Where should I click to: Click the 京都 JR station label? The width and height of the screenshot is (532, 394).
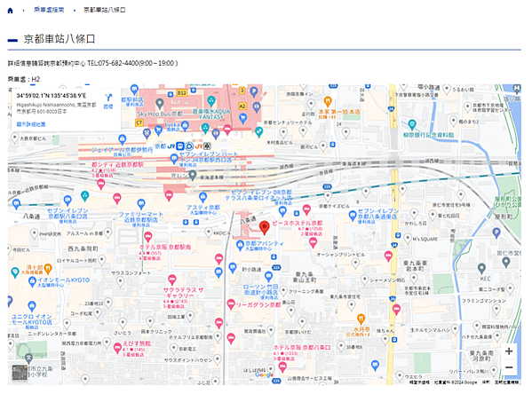pyautogui.click(x=160, y=146)
